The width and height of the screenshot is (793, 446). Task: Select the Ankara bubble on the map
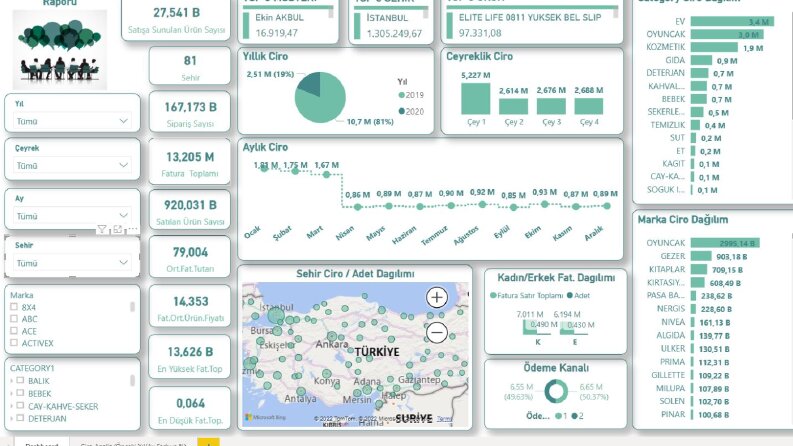(x=332, y=336)
